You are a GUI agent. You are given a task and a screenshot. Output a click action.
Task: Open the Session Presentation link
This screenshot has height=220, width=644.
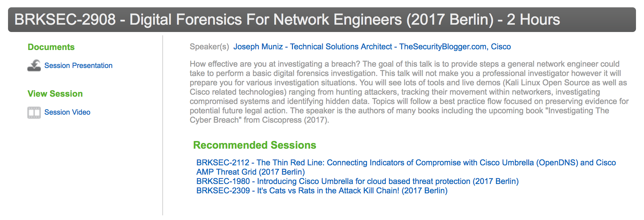78,66
